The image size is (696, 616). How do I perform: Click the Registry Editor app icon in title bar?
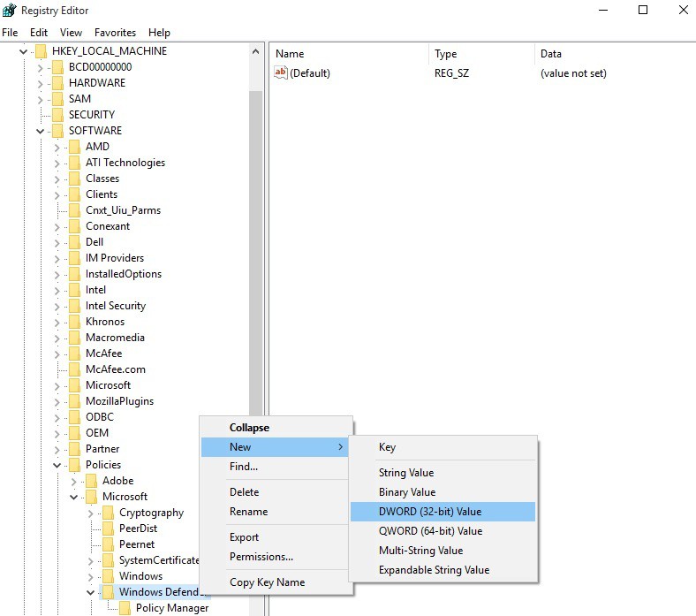coord(10,11)
